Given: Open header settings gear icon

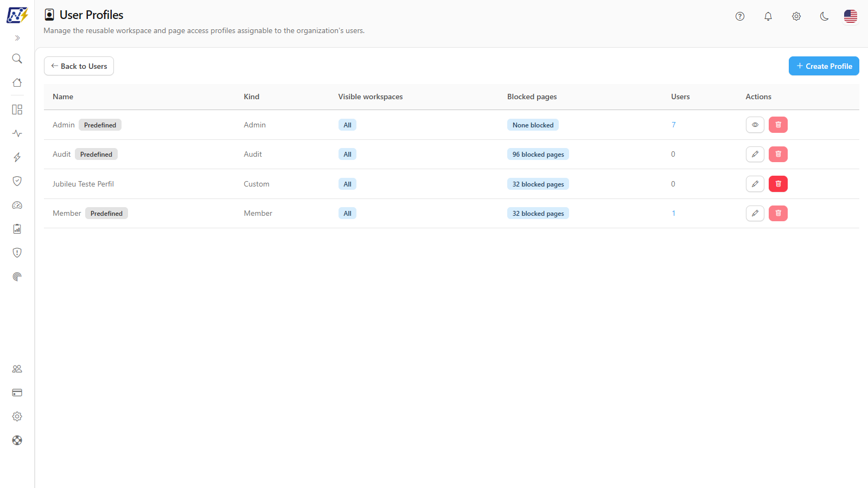Looking at the screenshot, I should (796, 16).
